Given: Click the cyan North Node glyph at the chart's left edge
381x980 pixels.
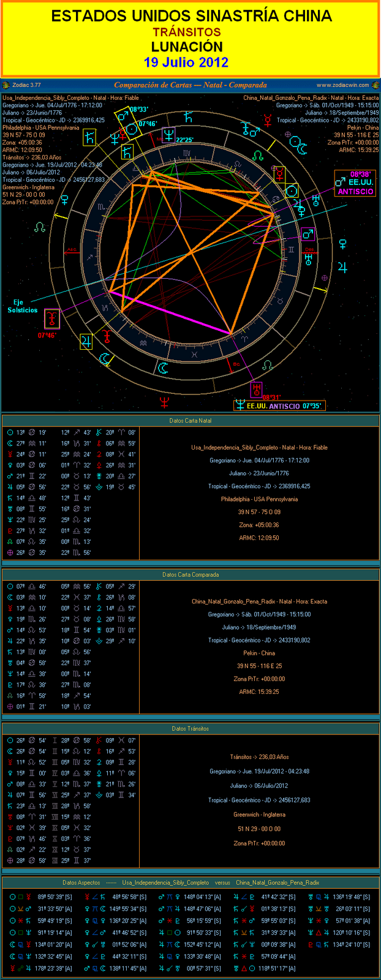Looking at the screenshot, I should point(40,227).
